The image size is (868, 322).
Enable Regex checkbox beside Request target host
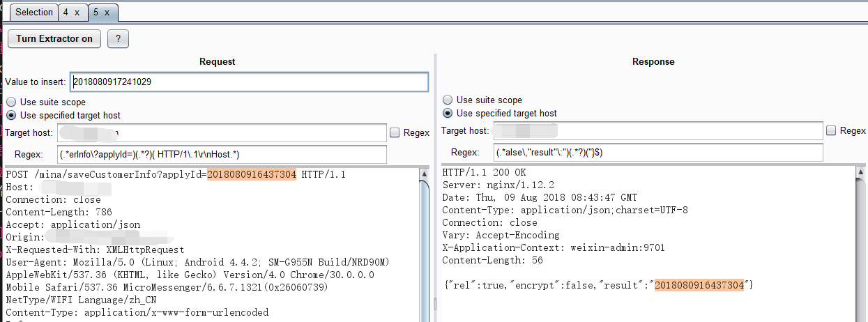point(395,132)
